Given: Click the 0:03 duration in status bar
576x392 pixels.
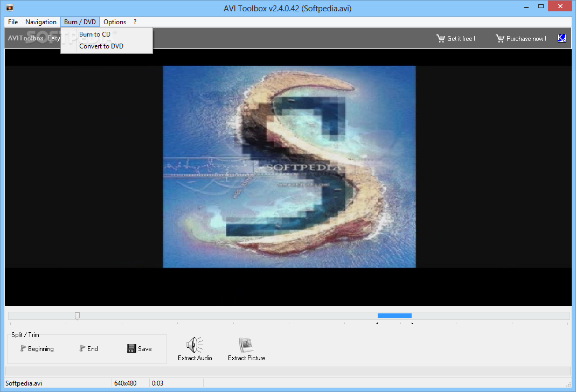Looking at the screenshot, I should coord(157,383).
